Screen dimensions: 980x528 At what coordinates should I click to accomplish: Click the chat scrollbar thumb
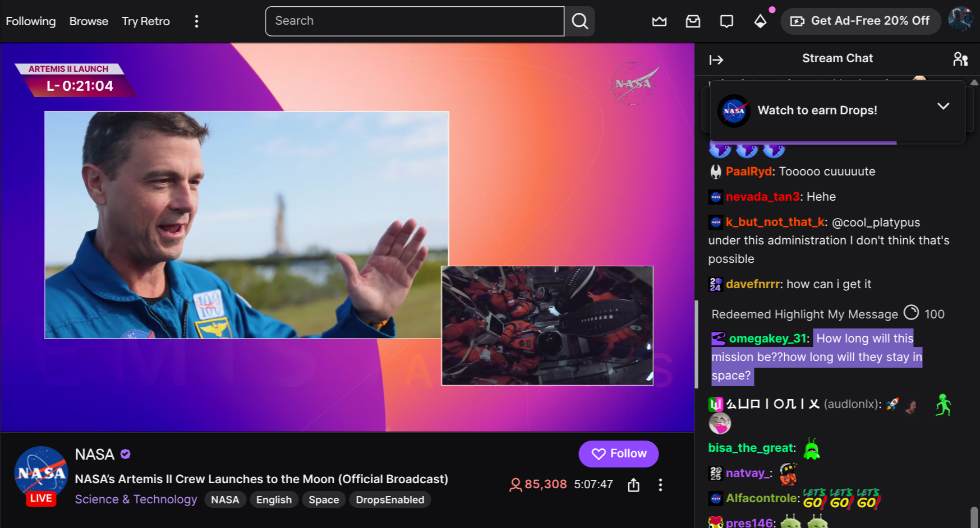point(974,516)
